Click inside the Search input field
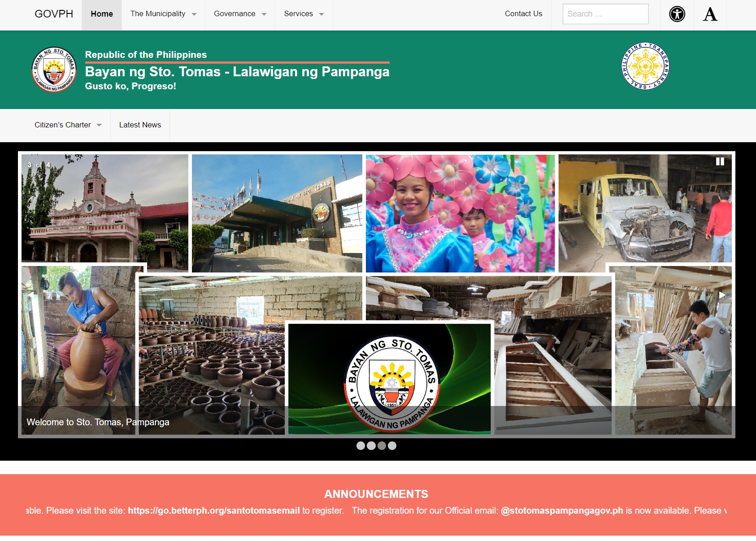 [x=605, y=14]
